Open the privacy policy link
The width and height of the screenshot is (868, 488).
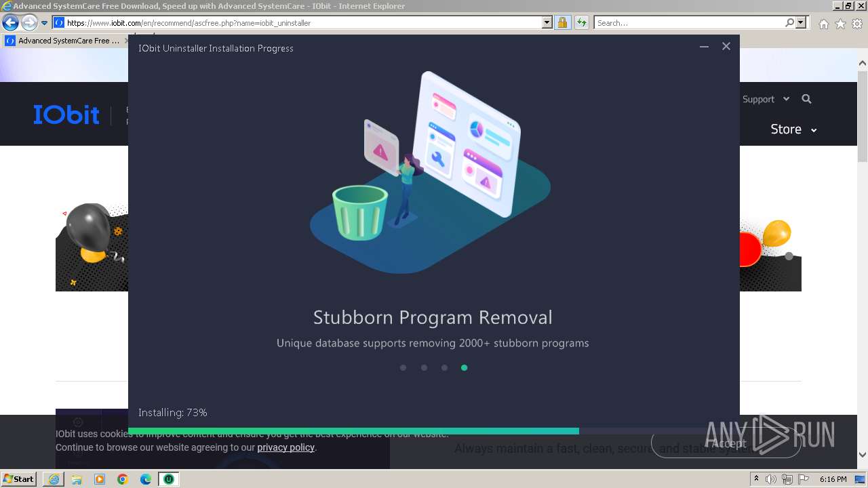[x=285, y=447]
